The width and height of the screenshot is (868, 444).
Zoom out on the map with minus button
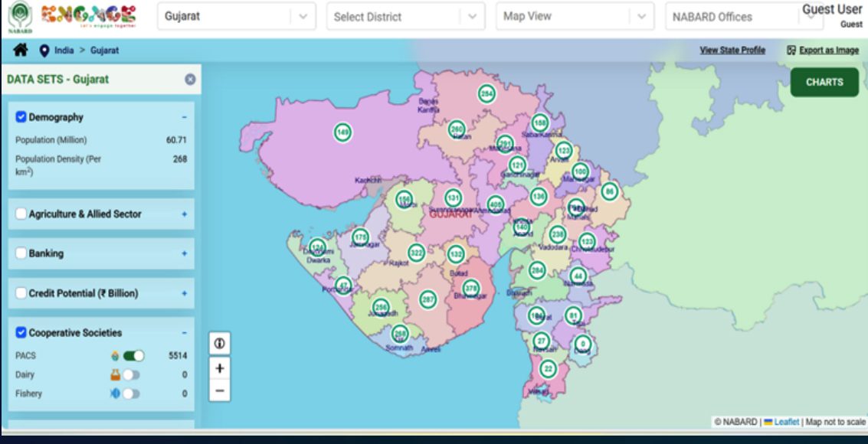click(219, 391)
